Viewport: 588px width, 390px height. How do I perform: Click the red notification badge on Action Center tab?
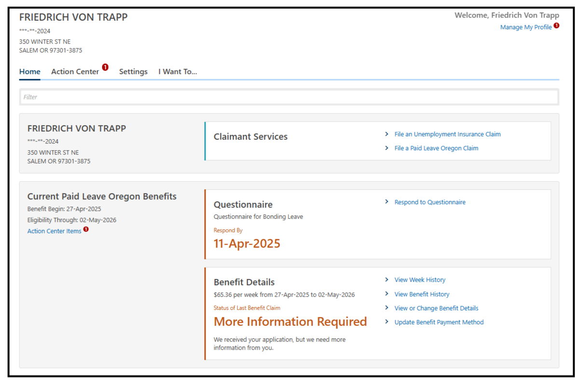[x=105, y=67]
